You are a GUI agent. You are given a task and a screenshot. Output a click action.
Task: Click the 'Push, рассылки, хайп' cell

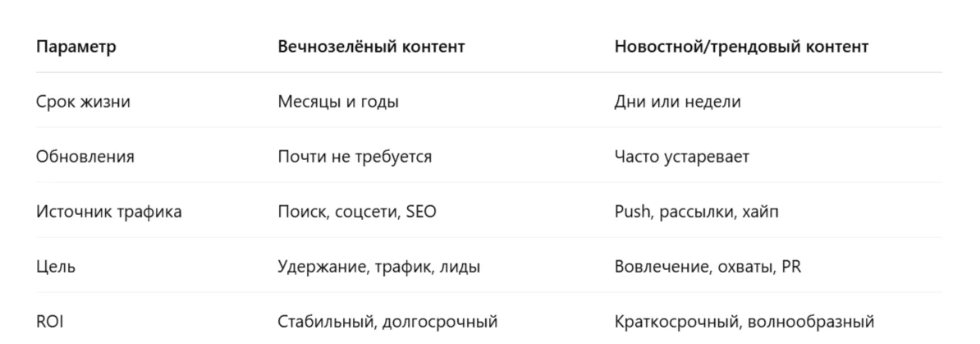pyautogui.click(x=696, y=211)
